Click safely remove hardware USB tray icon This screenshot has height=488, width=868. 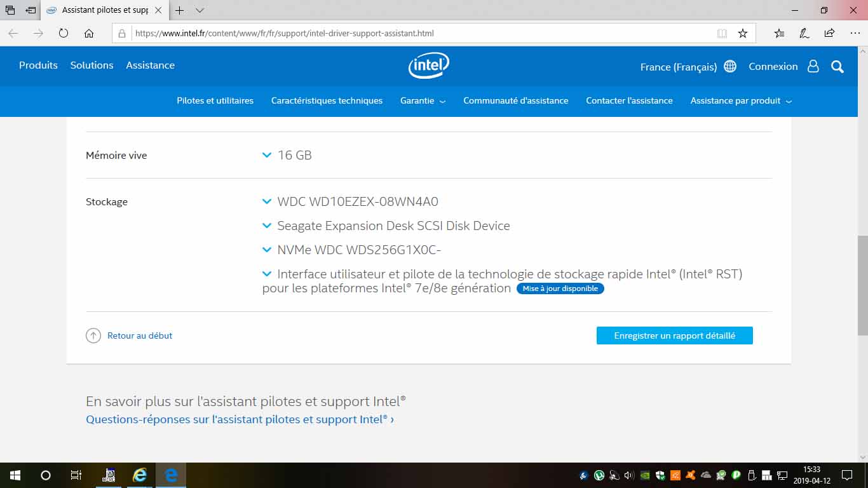[x=752, y=475]
